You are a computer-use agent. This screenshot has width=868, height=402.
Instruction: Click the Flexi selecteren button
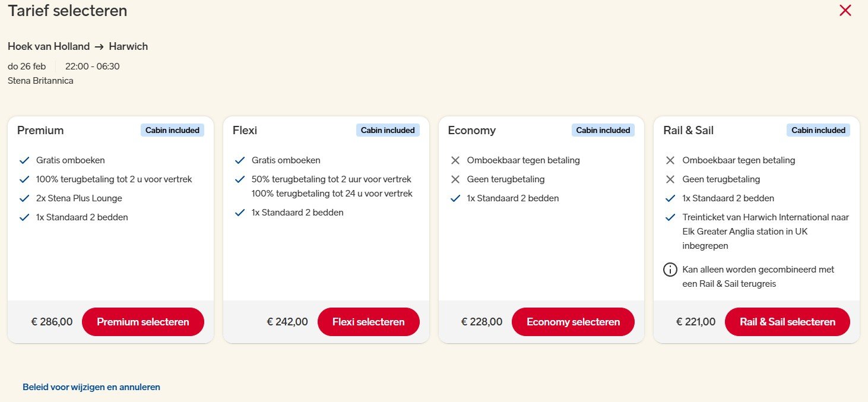point(369,321)
